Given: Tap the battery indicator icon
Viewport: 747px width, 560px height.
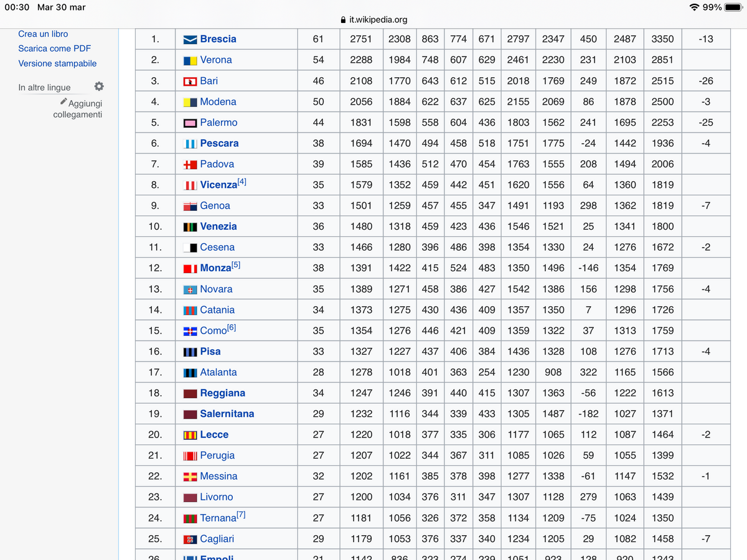Looking at the screenshot, I should pos(734,7).
